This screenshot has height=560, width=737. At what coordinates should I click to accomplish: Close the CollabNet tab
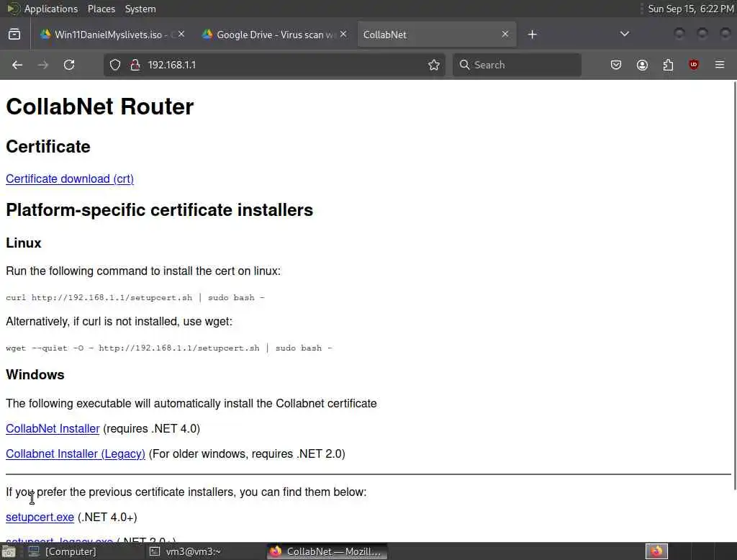pyautogui.click(x=505, y=35)
